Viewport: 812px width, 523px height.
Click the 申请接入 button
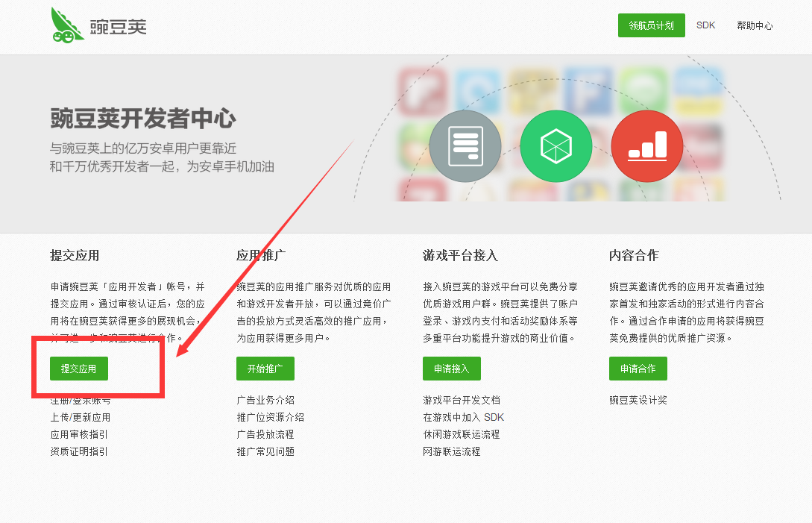coord(451,369)
